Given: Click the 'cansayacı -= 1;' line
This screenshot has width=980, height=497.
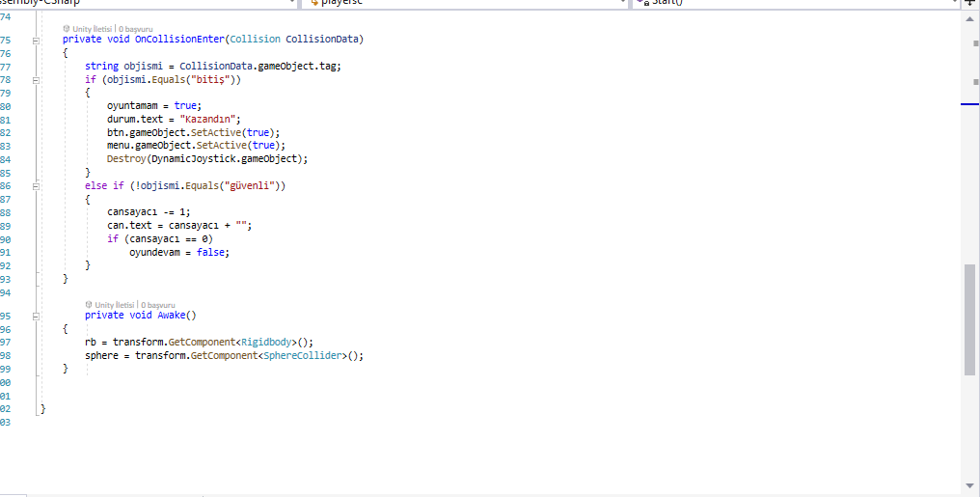Looking at the screenshot, I should point(149,212).
